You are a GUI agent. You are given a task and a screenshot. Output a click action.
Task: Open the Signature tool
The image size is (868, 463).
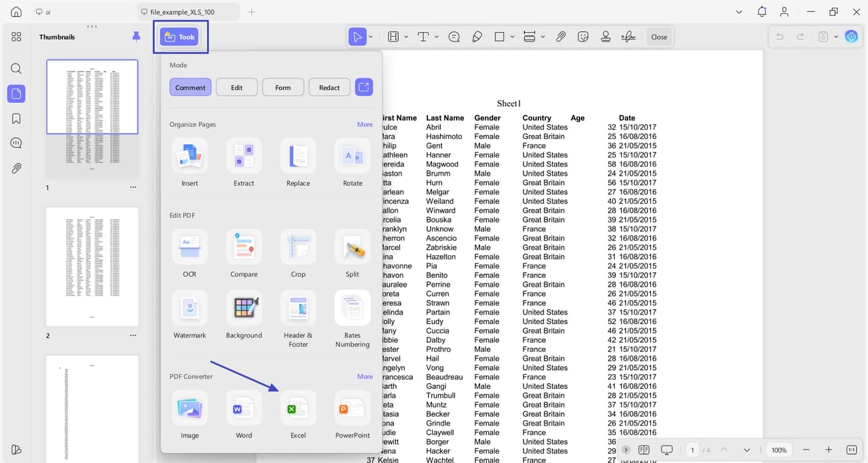[x=628, y=37]
